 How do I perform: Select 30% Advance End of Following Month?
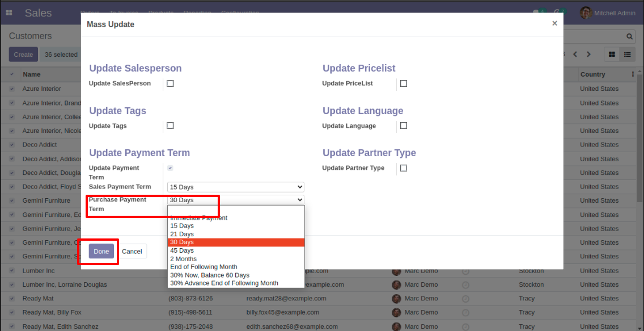coord(236,283)
